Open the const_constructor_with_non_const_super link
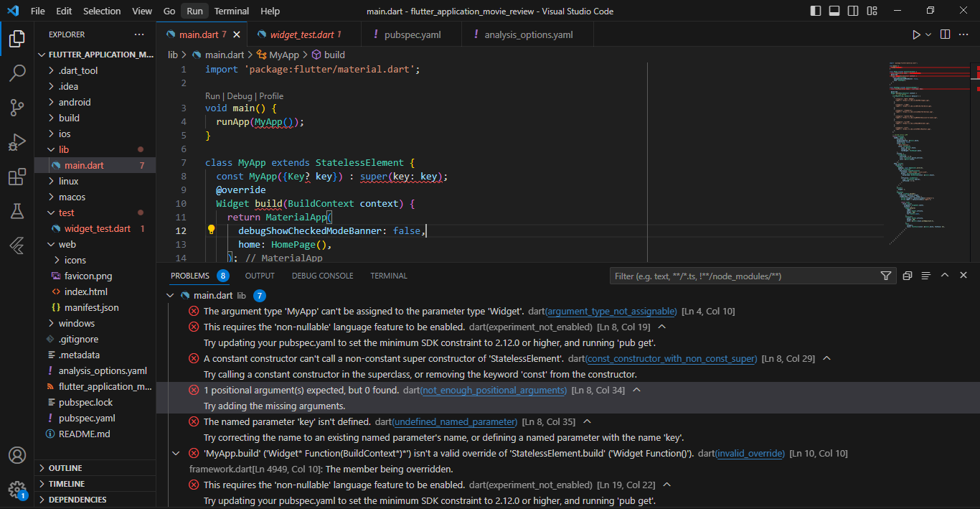 (x=672, y=358)
